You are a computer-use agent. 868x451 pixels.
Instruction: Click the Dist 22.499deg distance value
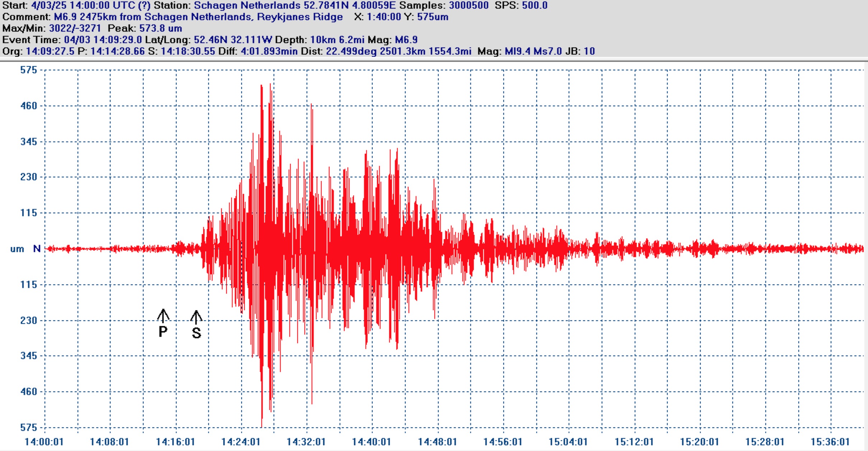click(x=351, y=51)
